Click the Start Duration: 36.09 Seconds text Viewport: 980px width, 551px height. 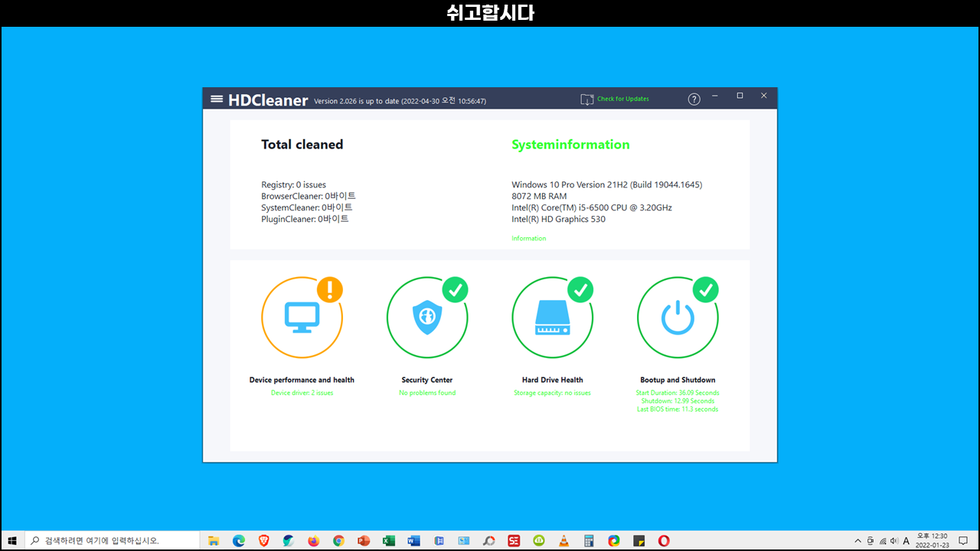pyautogui.click(x=678, y=393)
